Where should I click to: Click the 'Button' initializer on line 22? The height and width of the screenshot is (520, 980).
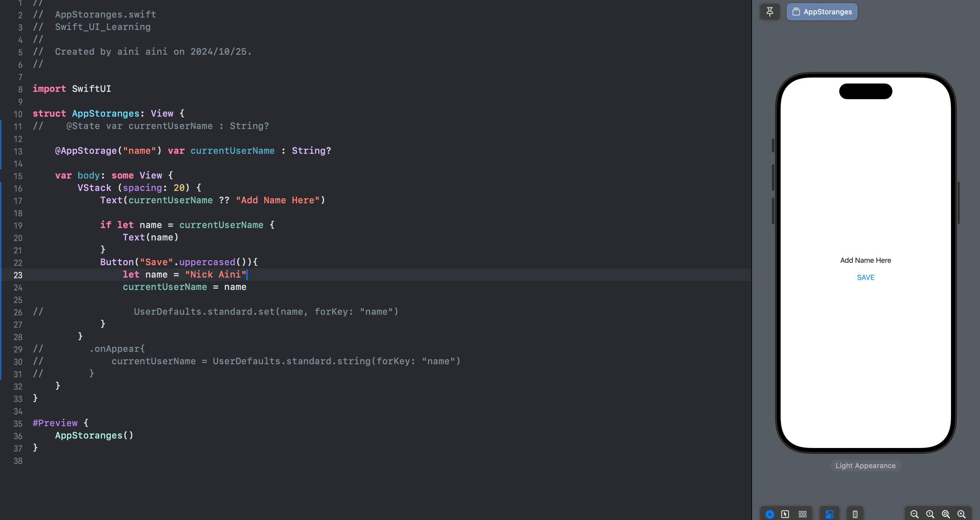coord(117,262)
